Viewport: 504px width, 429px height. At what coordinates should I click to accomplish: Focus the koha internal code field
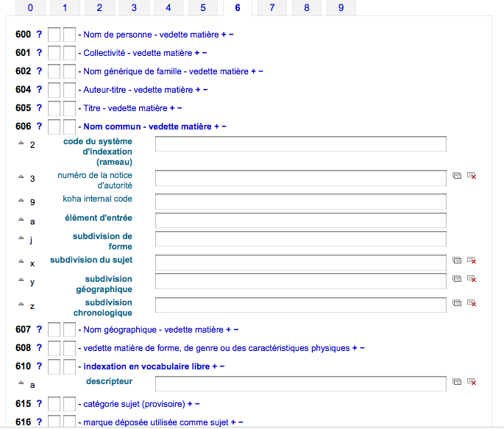click(x=300, y=201)
